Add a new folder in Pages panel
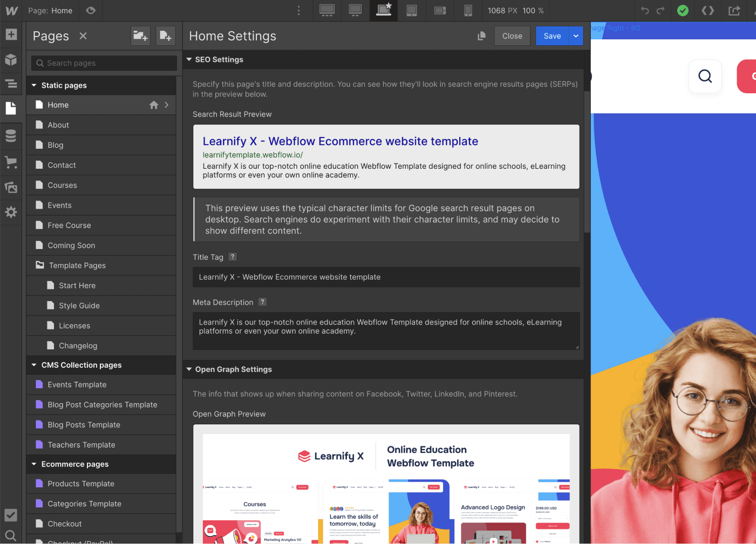 [x=140, y=36]
